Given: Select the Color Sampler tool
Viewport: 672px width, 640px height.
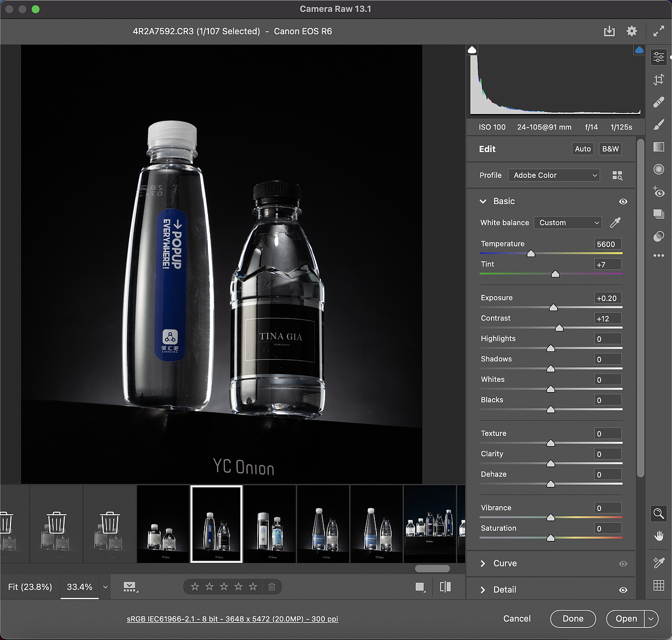Looking at the screenshot, I should (659, 563).
